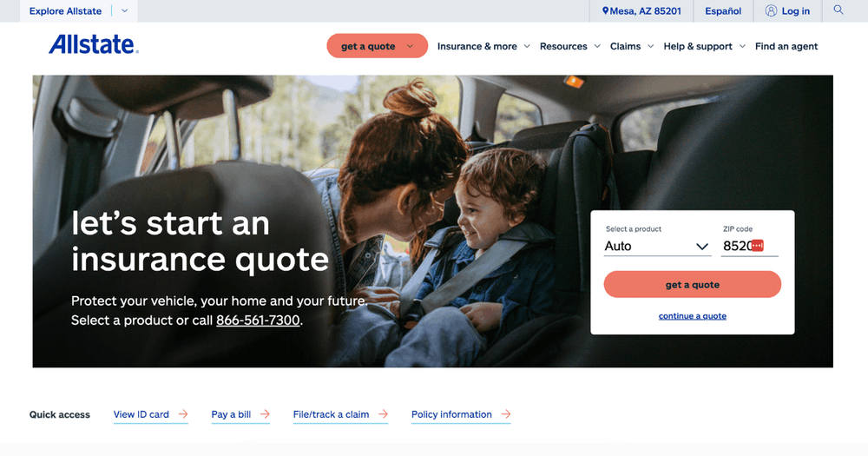This screenshot has height=456, width=868.
Task: Click the arrow icon after File/track a claim
Action: tap(383, 414)
